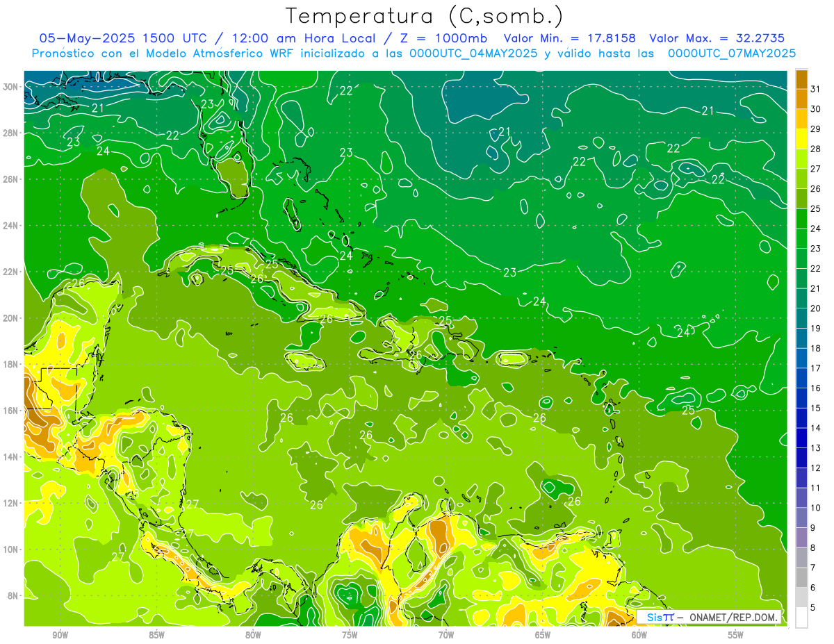Click the "8" value on the legend scale
Viewport: 834px width, 644px height.
(x=813, y=547)
